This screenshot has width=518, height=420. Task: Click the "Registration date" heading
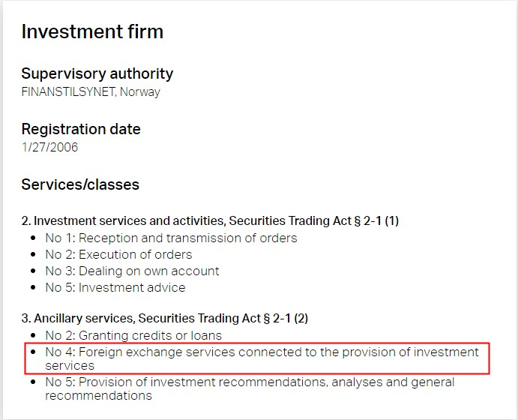point(81,129)
